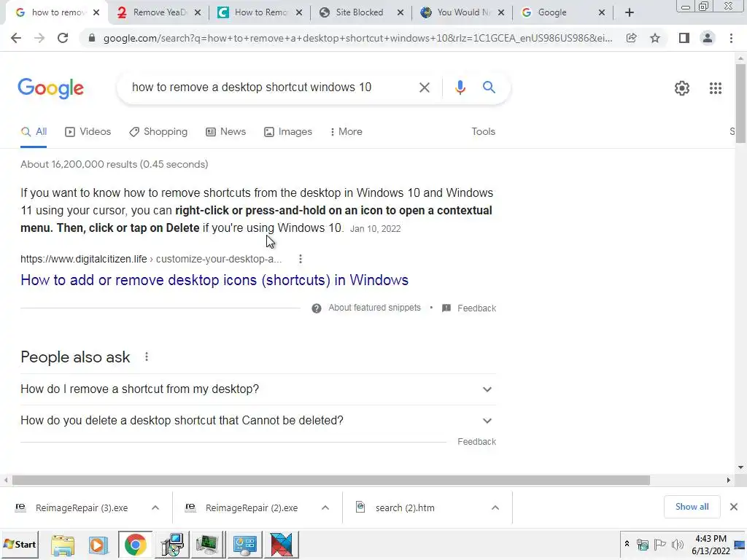The width and height of the screenshot is (747, 560).
Task: Open the browser side panel
Action: pyautogui.click(x=684, y=38)
